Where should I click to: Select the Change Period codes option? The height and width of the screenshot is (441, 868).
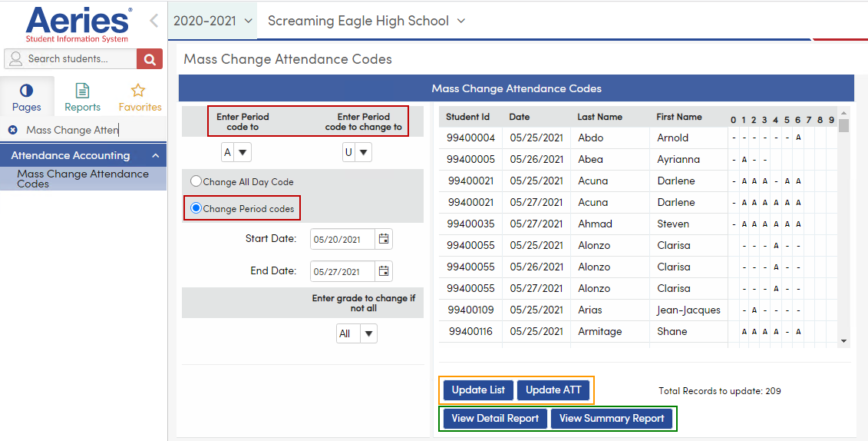tap(196, 208)
